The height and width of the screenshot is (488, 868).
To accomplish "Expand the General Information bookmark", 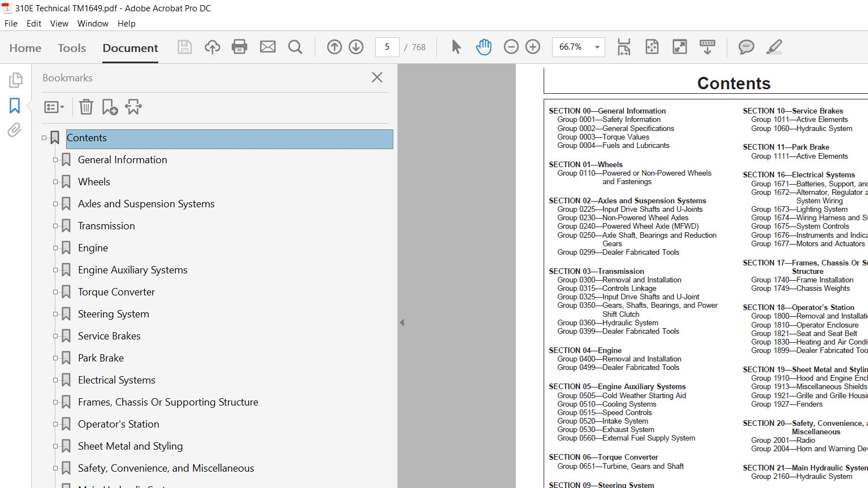I will pyautogui.click(x=55, y=160).
